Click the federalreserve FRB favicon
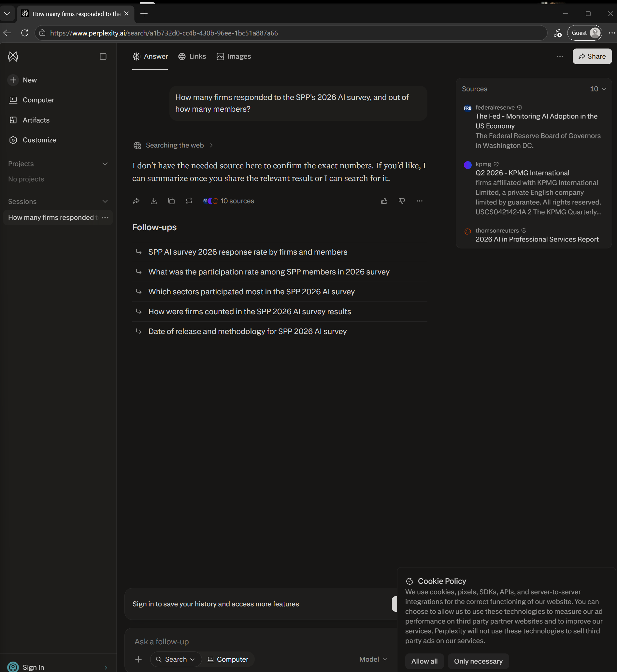The height and width of the screenshot is (672, 617). point(467,108)
